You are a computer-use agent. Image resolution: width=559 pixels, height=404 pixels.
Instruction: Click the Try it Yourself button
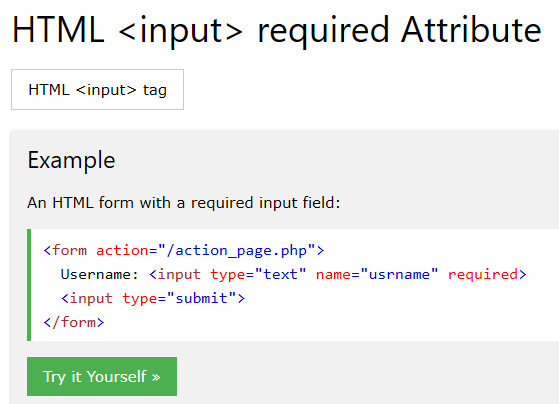[102, 376]
